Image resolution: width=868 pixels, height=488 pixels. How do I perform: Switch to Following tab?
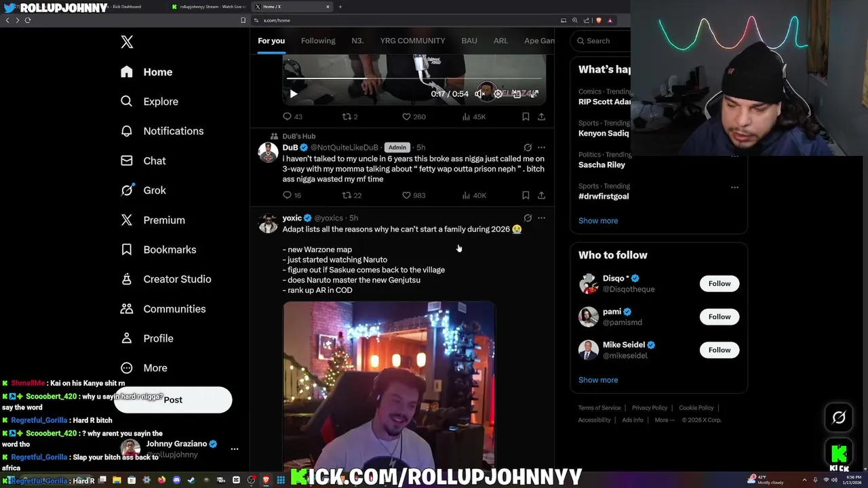click(x=318, y=41)
